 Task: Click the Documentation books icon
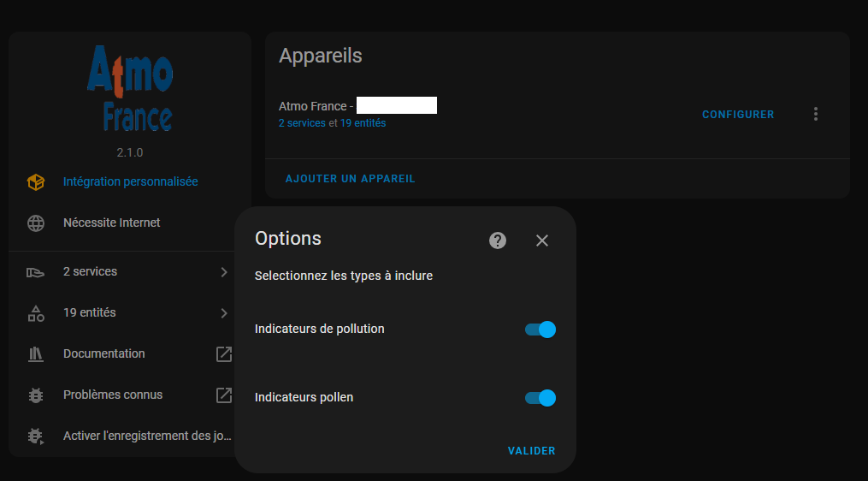[36, 354]
